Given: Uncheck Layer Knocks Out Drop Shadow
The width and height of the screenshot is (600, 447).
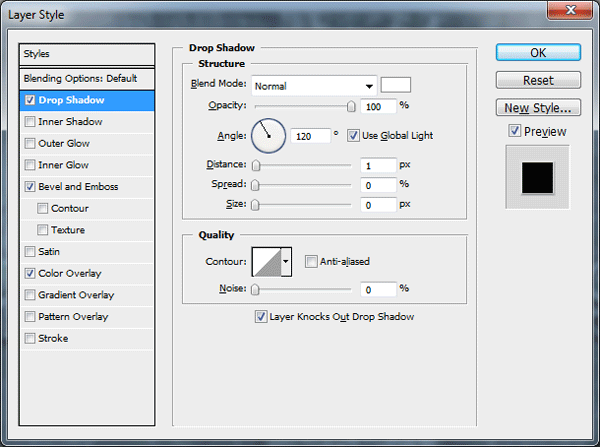Looking at the screenshot, I should [261, 317].
